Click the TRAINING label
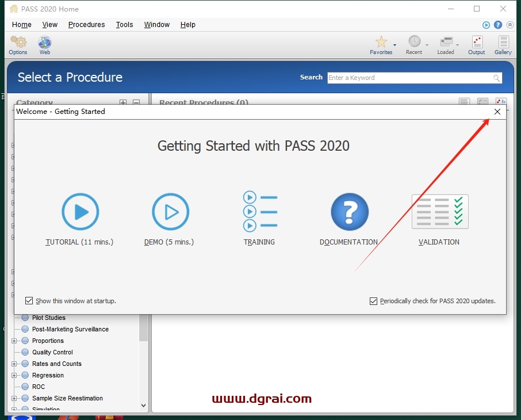This screenshot has width=521, height=420. (x=259, y=242)
